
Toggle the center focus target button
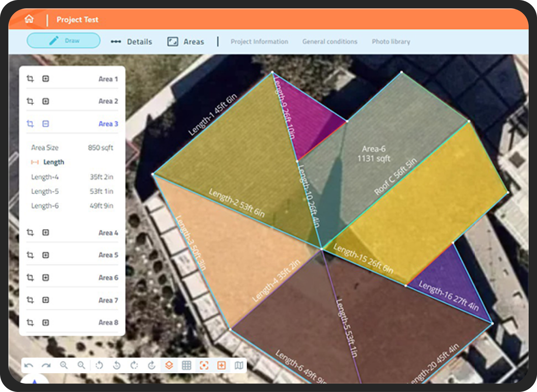[x=204, y=365]
